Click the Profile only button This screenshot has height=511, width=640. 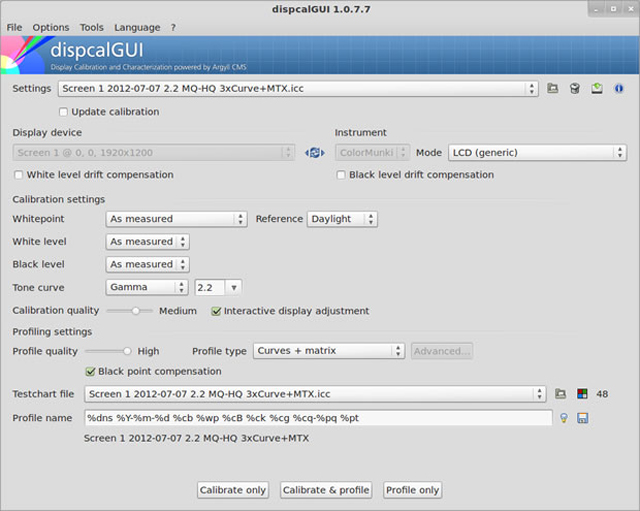[x=412, y=490]
